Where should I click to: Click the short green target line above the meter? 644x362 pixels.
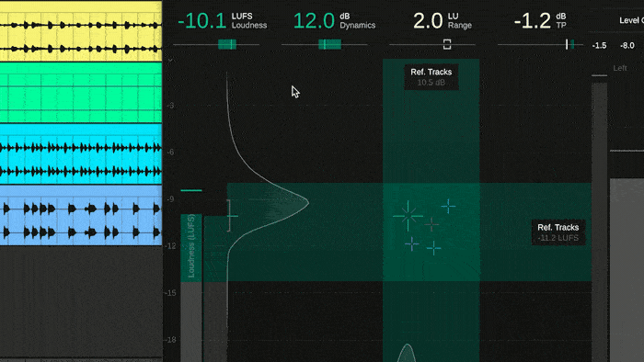click(191, 190)
